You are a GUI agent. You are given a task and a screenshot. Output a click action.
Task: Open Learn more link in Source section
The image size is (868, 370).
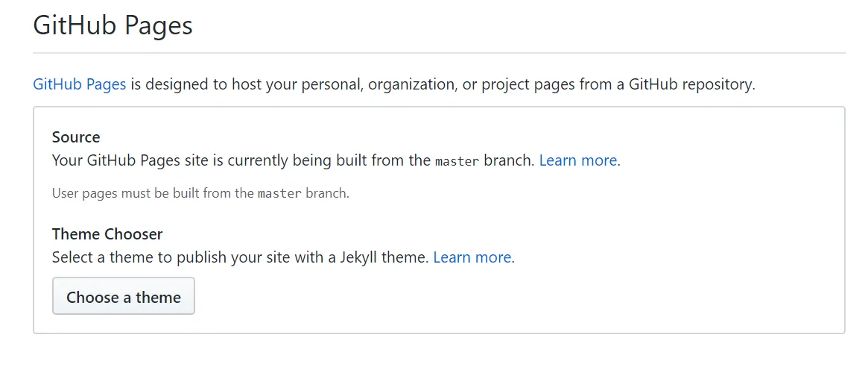578,160
